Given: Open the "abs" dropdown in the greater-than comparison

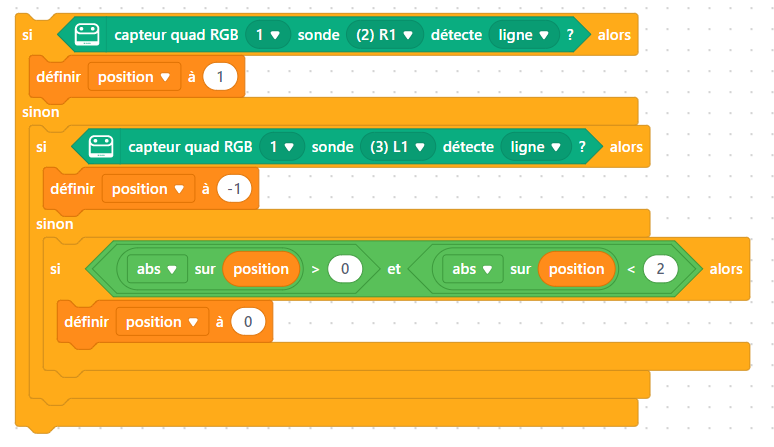Looking at the screenshot, I should click(x=156, y=269).
